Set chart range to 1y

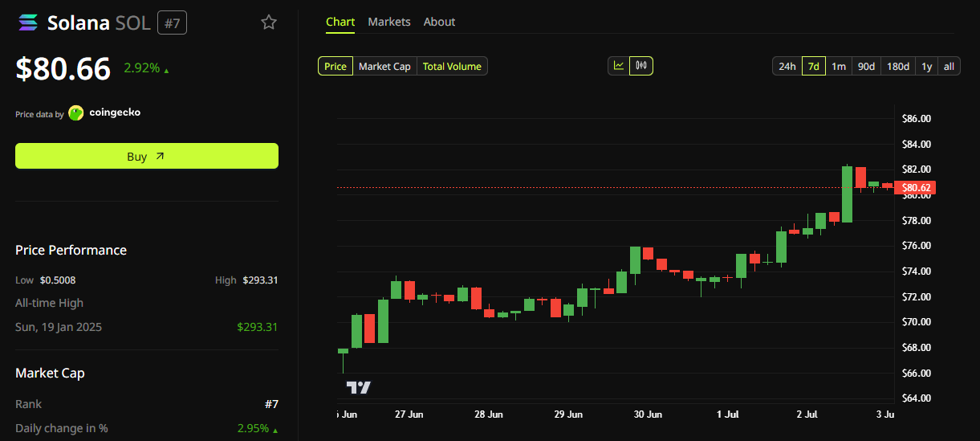(x=926, y=66)
